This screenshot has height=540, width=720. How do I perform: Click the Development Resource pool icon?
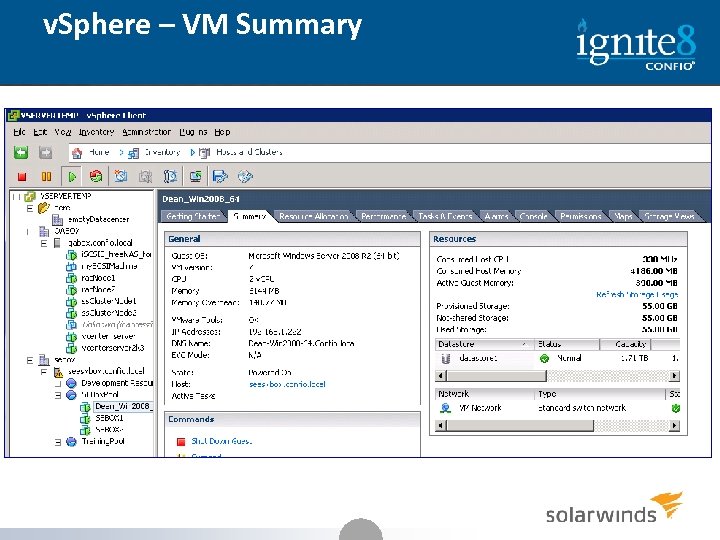tap(71, 383)
